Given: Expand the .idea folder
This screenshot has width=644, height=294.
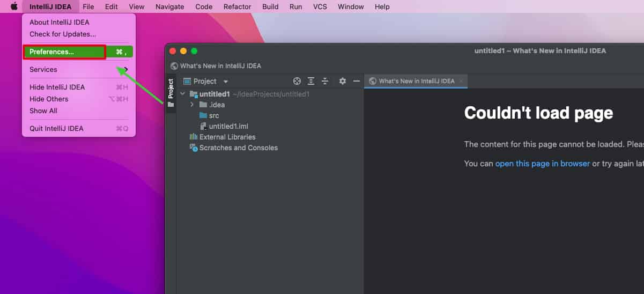Looking at the screenshot, I should tap(192, 105).
